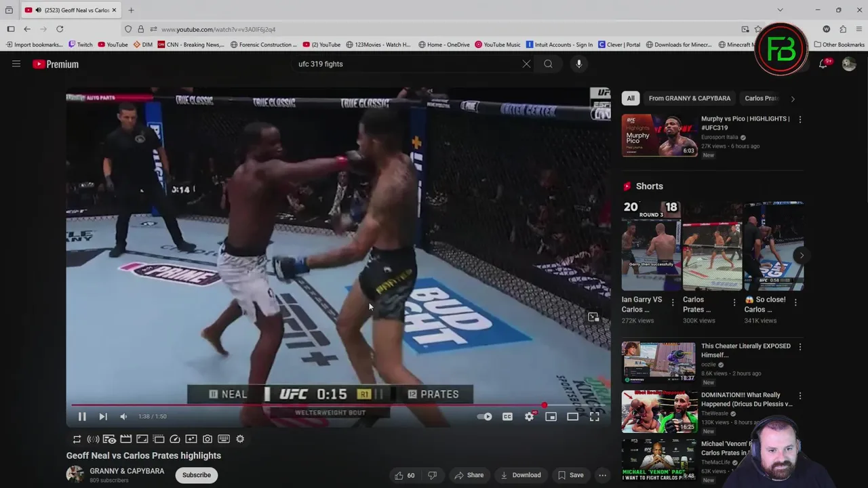The height and width of the screenshot is (488, 868).
Task: Save the video to a playlist
Action: [570, 475]
